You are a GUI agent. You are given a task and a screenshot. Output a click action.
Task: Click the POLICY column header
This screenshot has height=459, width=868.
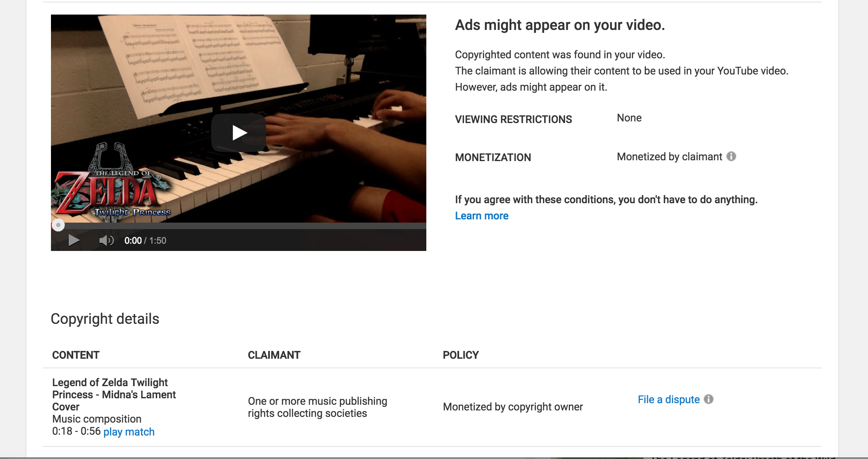click(x=461, y=355)
